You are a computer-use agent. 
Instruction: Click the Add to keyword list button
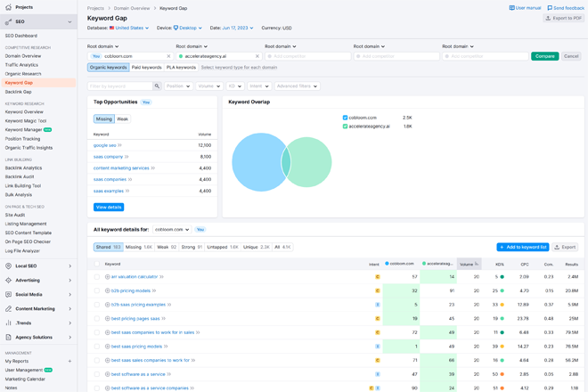point(523,247)
